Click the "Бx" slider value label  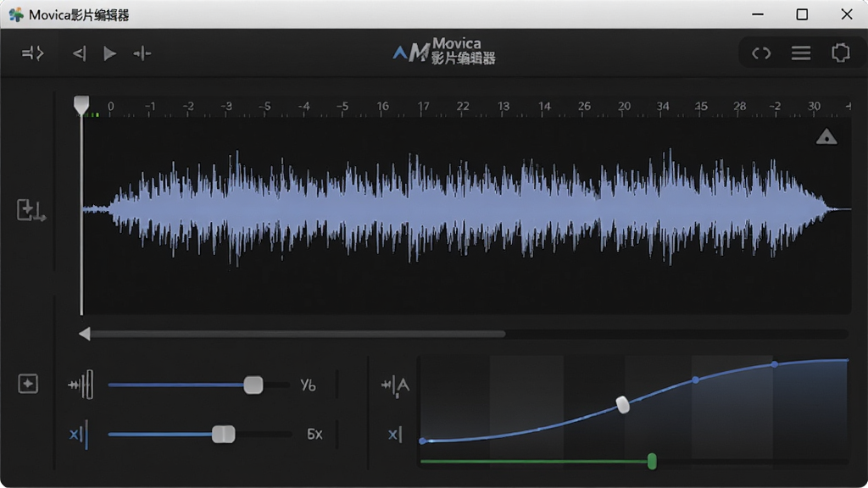pos(314,435)
